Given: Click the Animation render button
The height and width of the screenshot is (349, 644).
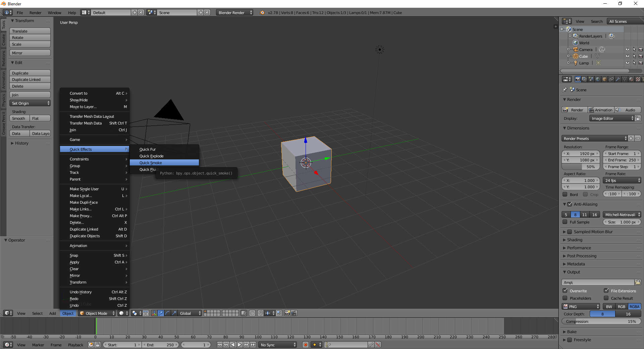Looking at the screenshot, I should (601, 110).
